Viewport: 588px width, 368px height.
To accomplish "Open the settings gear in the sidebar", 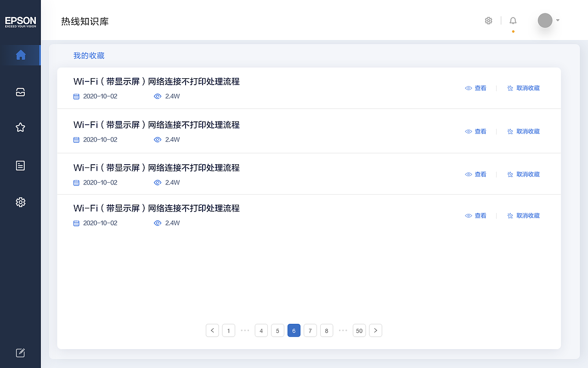I will 20,202.
